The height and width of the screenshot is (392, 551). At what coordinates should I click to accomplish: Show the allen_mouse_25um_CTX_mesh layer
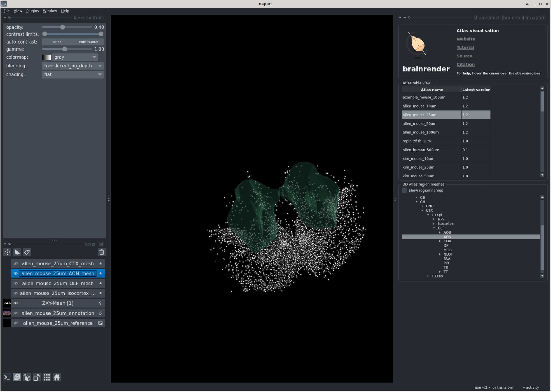[x=16, y=263]
